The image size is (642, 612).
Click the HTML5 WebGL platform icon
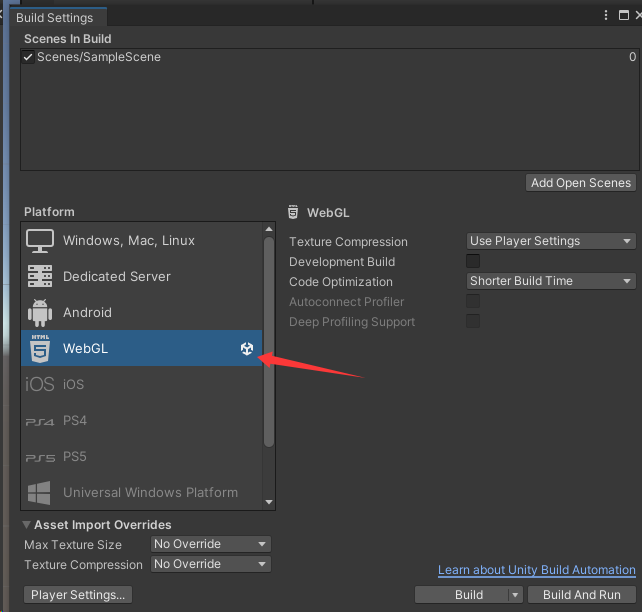(40, 348)
